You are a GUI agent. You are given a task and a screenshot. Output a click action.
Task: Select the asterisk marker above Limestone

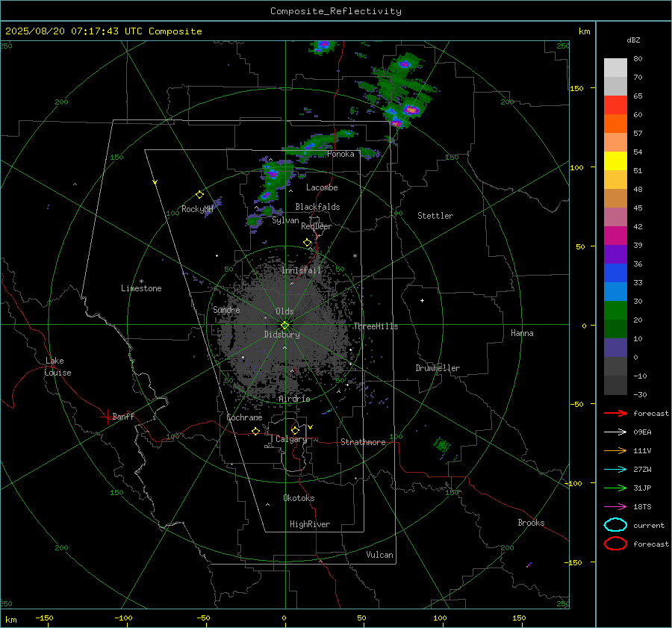click(141, 282)
